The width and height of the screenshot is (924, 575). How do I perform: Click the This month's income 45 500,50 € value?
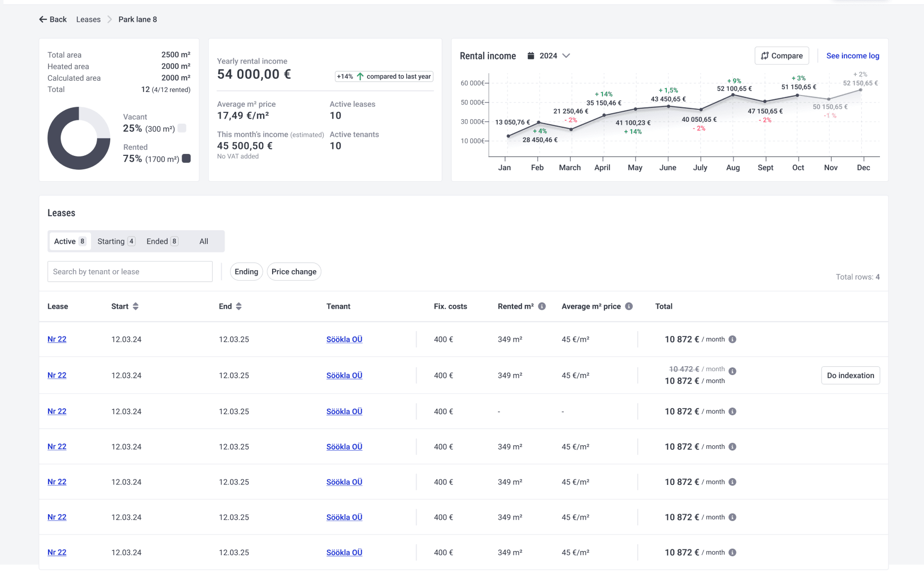[245, 146]
